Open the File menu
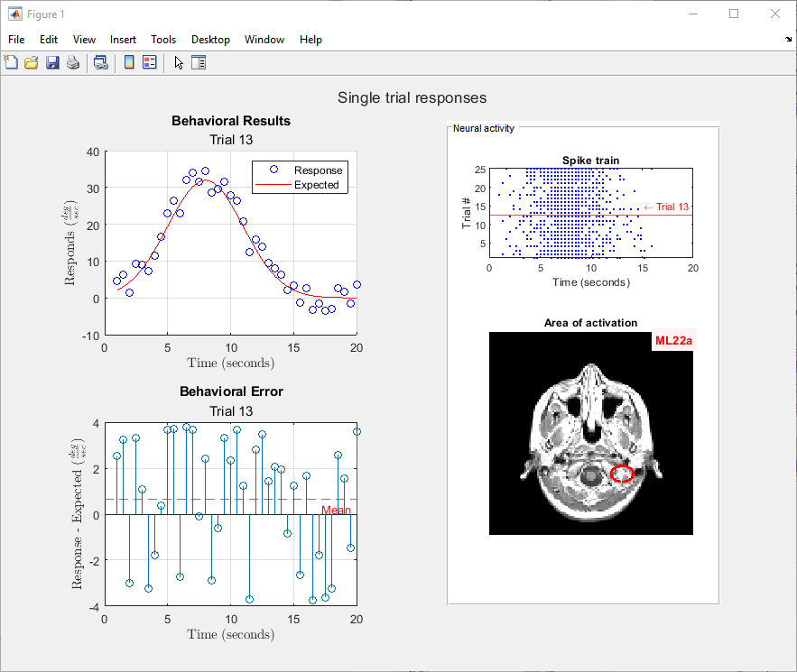The width and height of the screenshot is (797, 672). point(16,40)
